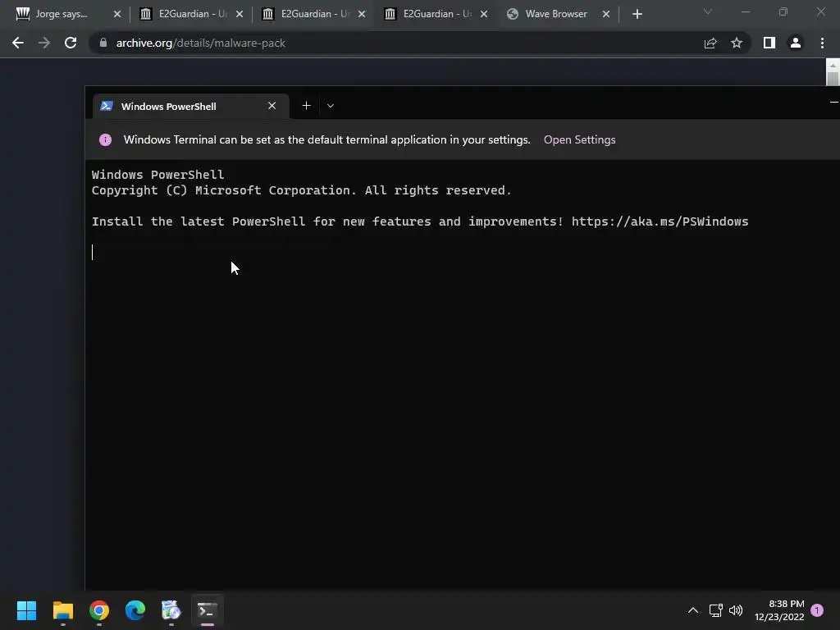Click the aka.ms/PSWindows link
840x630 pixels.
pyautogui.click(x=660, y=221)
